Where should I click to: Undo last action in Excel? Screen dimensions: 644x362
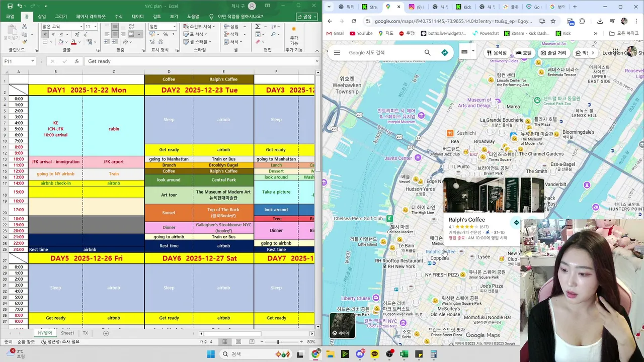click(x=20, y=6)
